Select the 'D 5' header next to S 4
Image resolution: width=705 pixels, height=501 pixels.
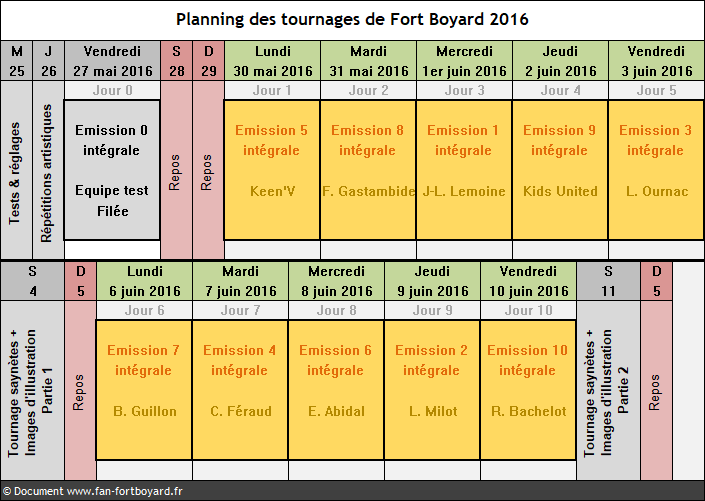point(80,281)
